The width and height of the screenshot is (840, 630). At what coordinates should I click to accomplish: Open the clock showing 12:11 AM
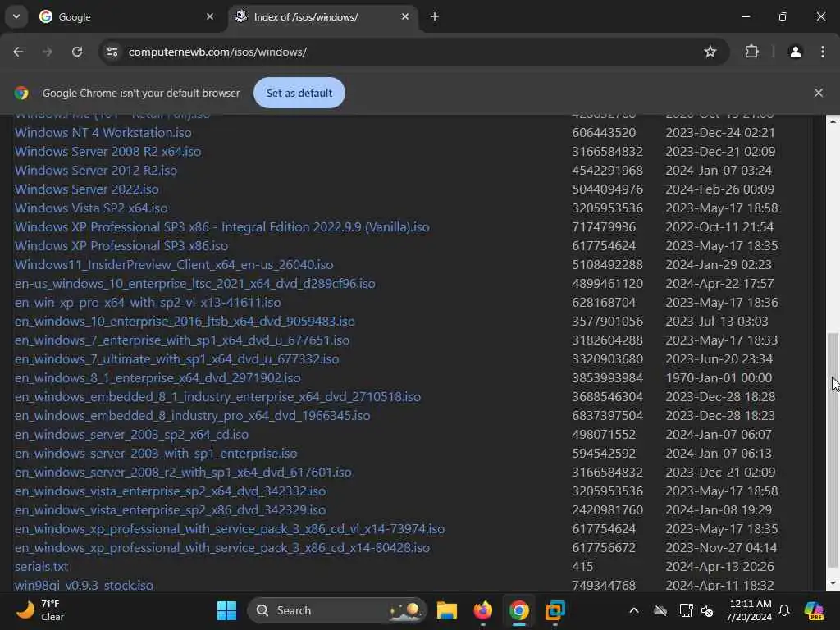pyautogui.click(x=749, y=610)
